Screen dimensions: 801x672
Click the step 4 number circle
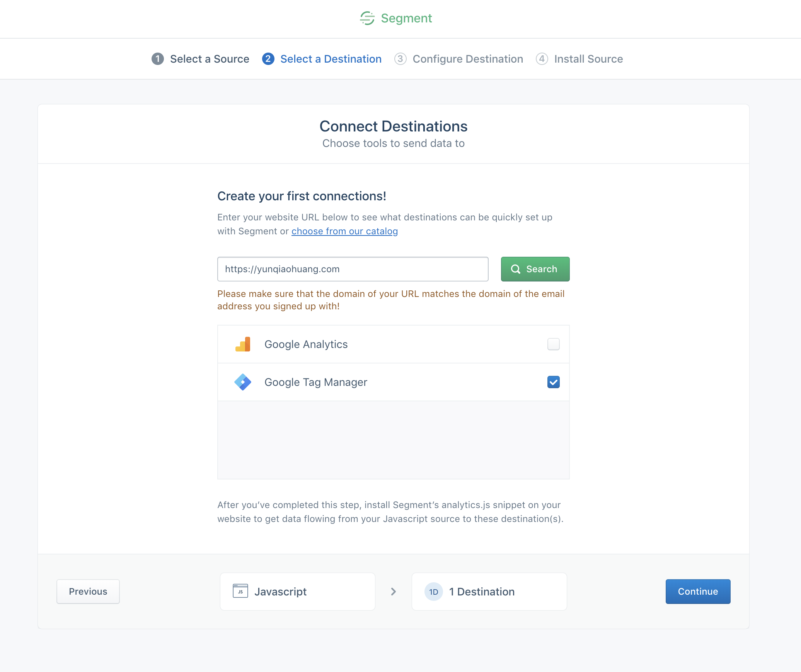pos(542,59)
